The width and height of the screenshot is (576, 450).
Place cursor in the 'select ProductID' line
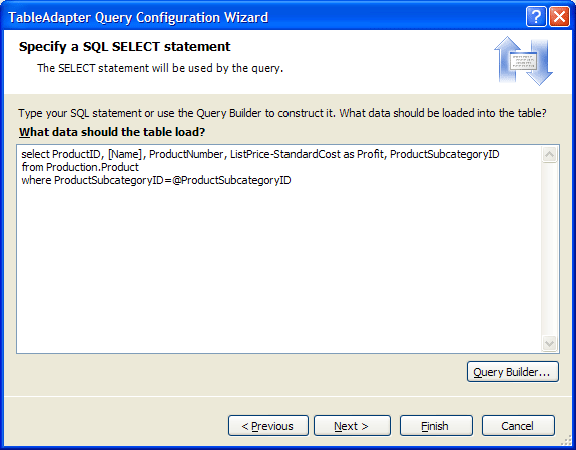[260, 154]
